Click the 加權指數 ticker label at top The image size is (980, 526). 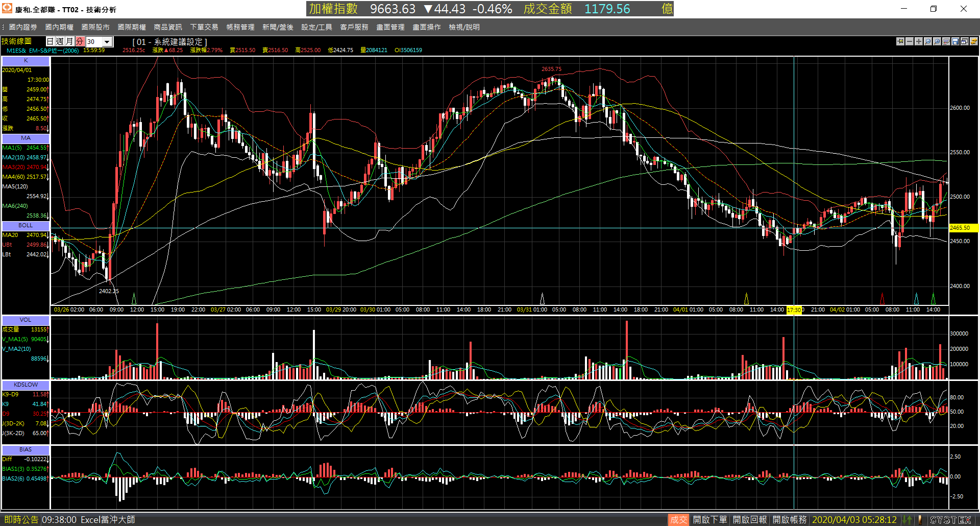point(333,9)
